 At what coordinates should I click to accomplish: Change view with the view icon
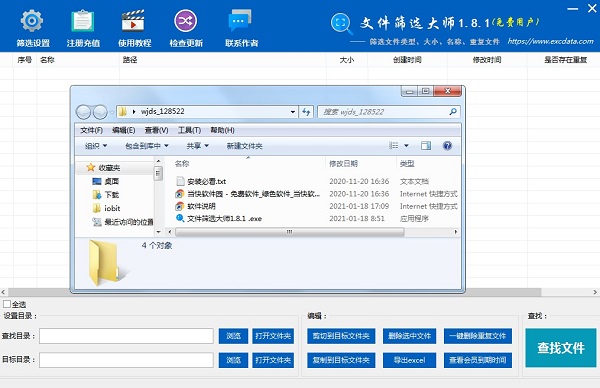(x=393, y=145)
